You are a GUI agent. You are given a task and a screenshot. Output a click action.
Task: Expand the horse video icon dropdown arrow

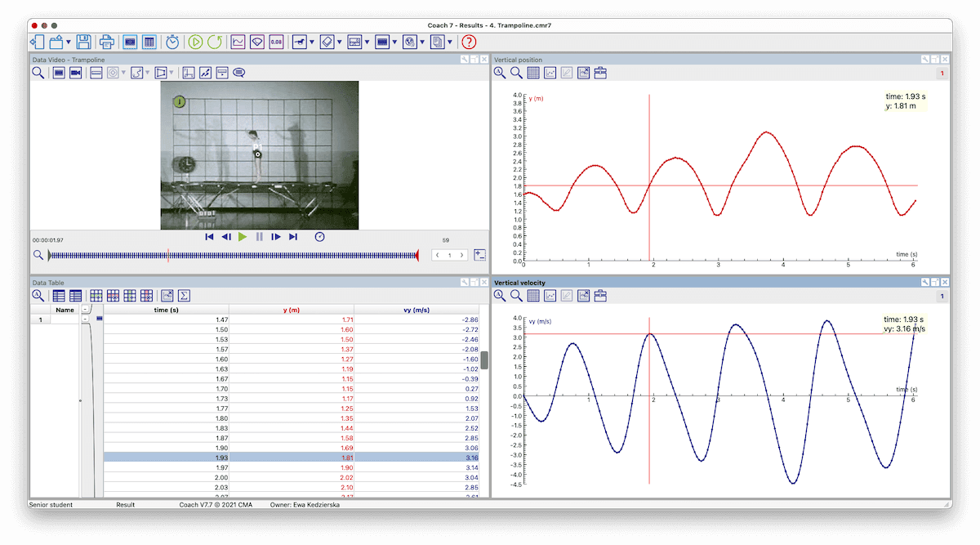click(x=311, y=42)
